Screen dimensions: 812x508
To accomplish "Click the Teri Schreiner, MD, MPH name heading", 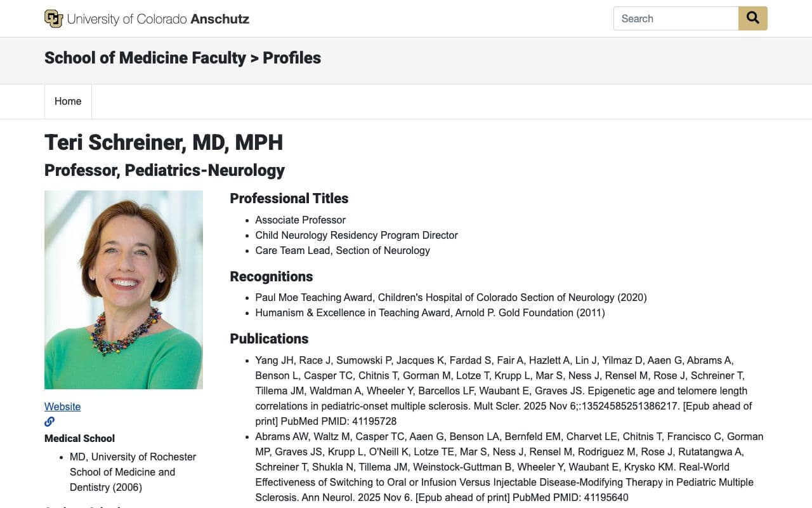I will (164, 142).
